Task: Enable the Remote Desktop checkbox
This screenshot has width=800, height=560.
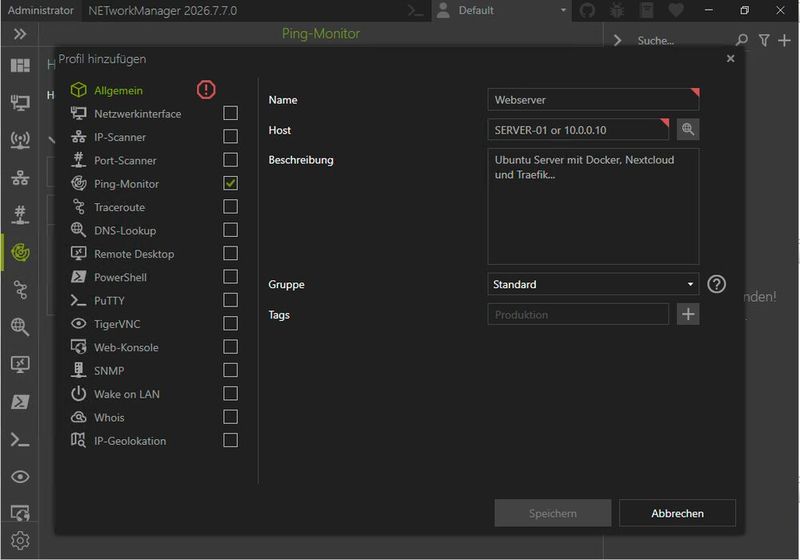Action: [230, 253]
